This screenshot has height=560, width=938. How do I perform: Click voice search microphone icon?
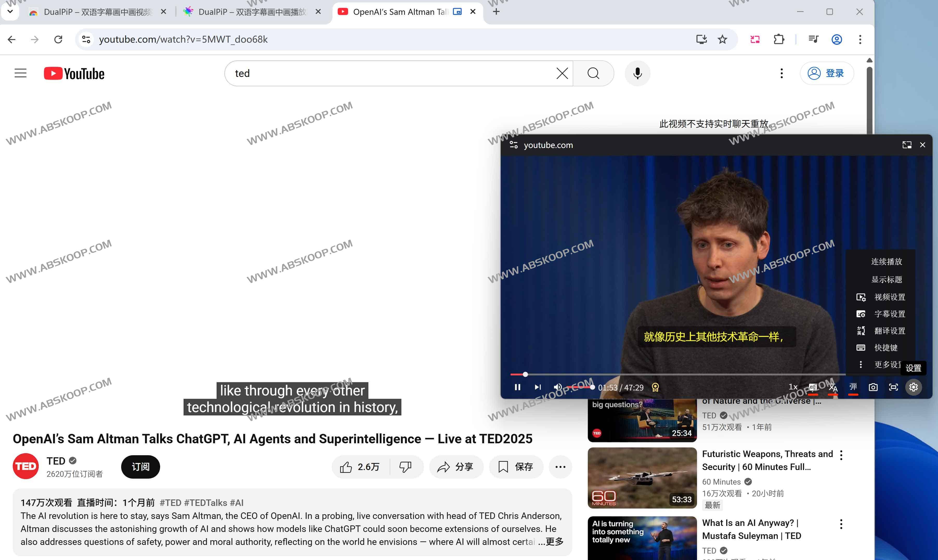637,73
